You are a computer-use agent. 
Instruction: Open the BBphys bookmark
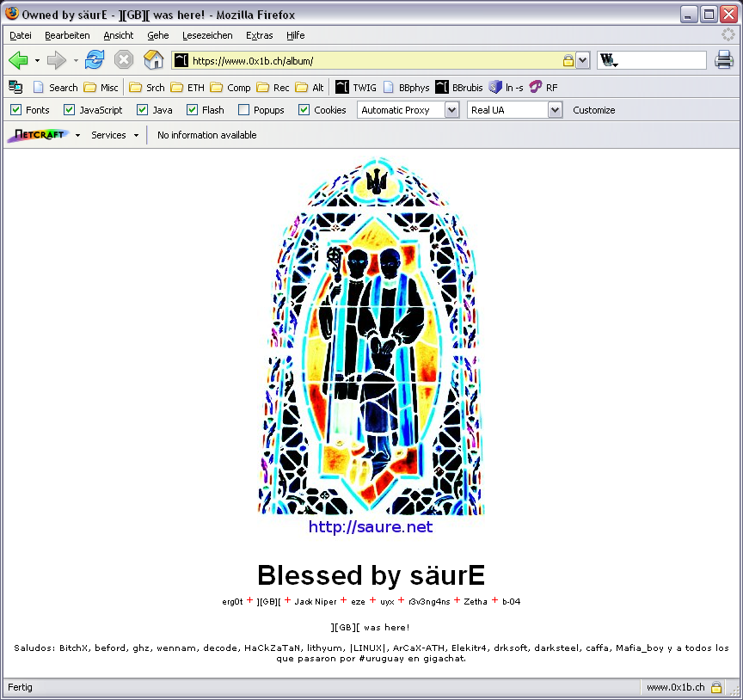pyautogui.click(x=407, y=87)
